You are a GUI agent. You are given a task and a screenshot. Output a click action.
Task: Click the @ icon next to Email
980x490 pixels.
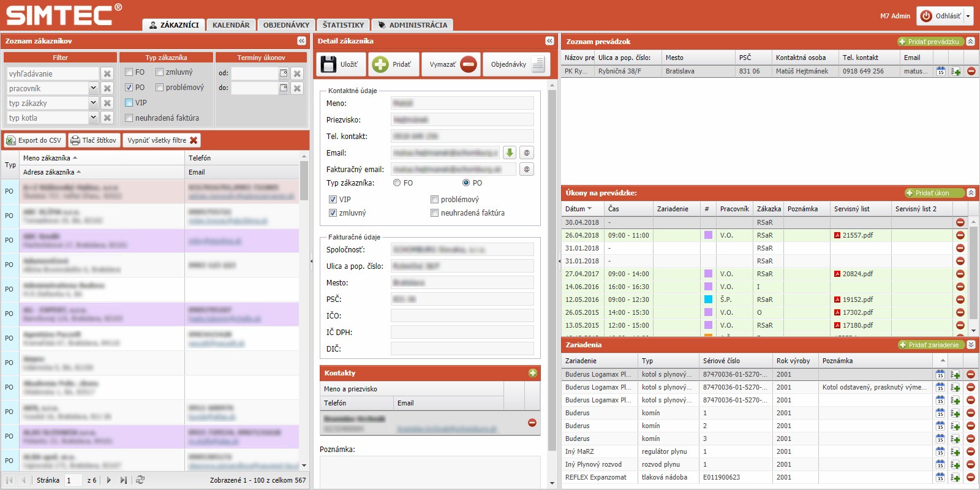pos(527,153)
